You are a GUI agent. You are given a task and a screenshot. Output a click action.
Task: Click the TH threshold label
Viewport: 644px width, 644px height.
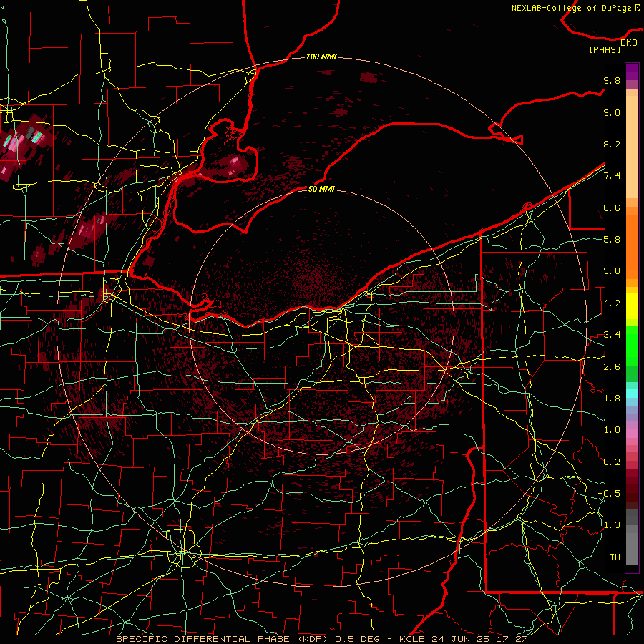(615, 557)
